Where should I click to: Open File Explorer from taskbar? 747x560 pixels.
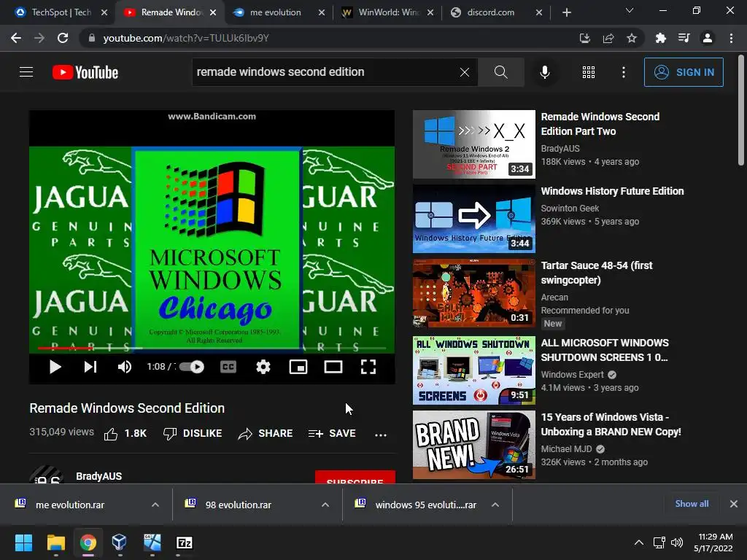click(55, 542)
